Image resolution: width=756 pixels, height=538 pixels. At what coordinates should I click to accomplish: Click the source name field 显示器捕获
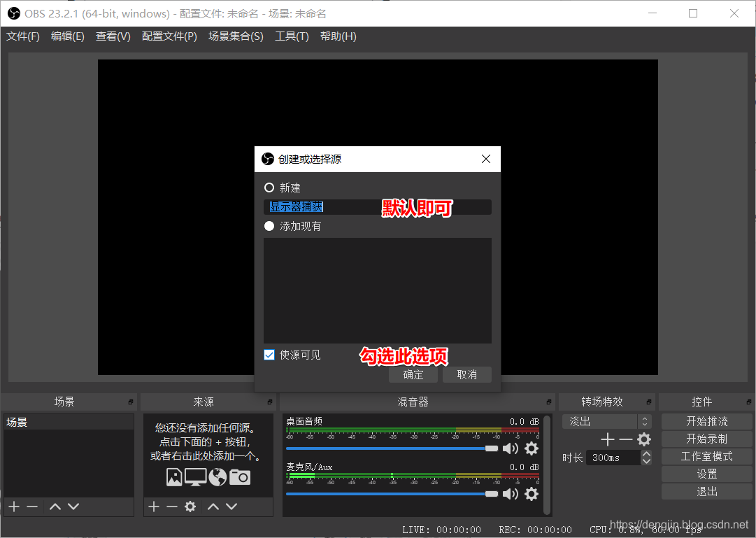click(378, 207)
